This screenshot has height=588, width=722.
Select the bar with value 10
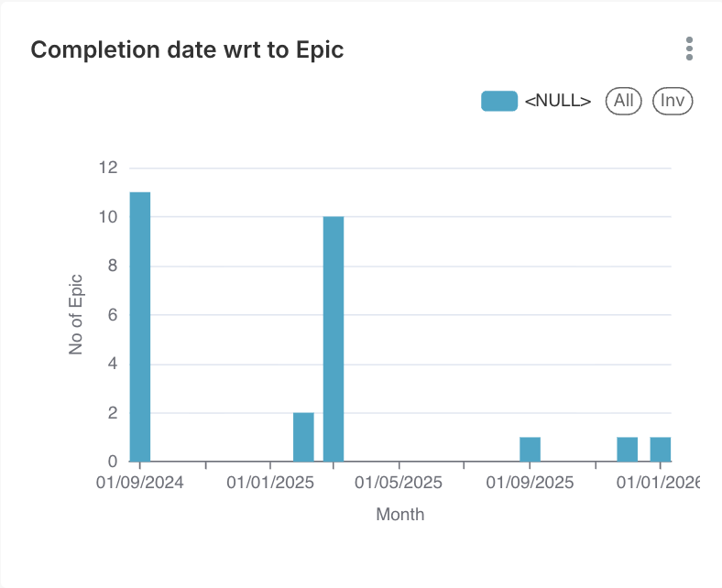pyautogui.click(x=334, y=339)
